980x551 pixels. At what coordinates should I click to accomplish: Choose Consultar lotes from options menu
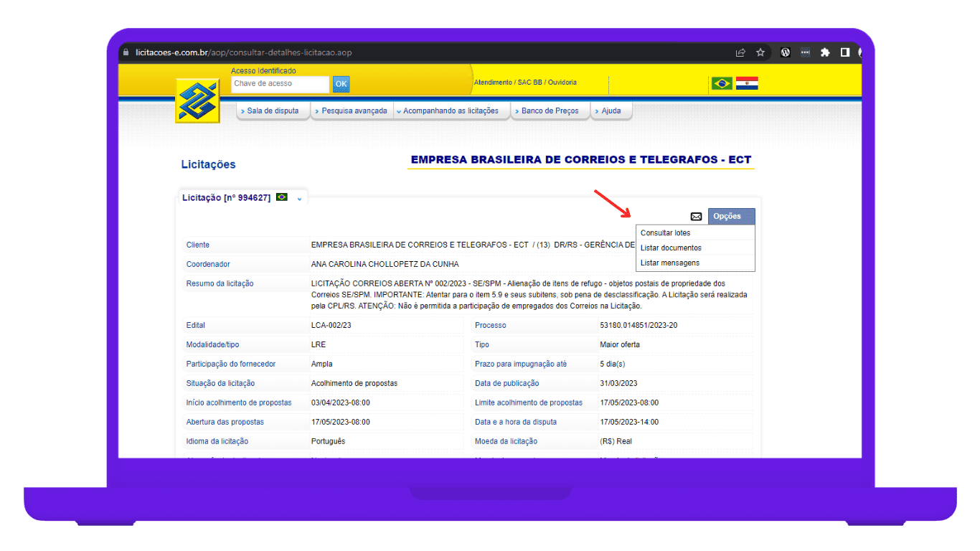tap(666, 233)
